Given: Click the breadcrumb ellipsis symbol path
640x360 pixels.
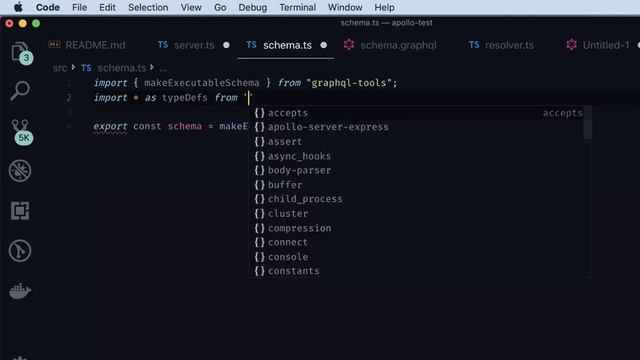Looking at the screenshot, I should coord(163,69).
